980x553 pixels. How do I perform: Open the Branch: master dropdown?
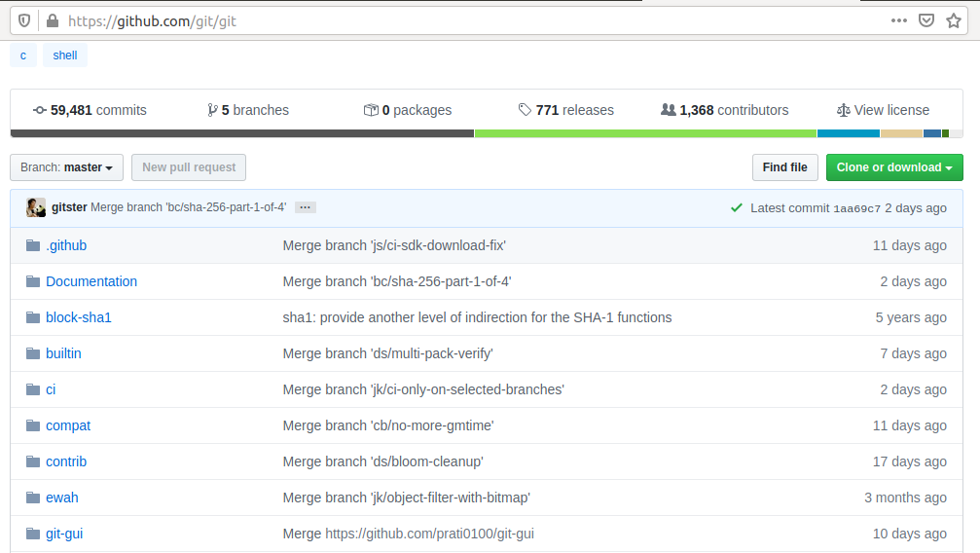coord(66,167)
